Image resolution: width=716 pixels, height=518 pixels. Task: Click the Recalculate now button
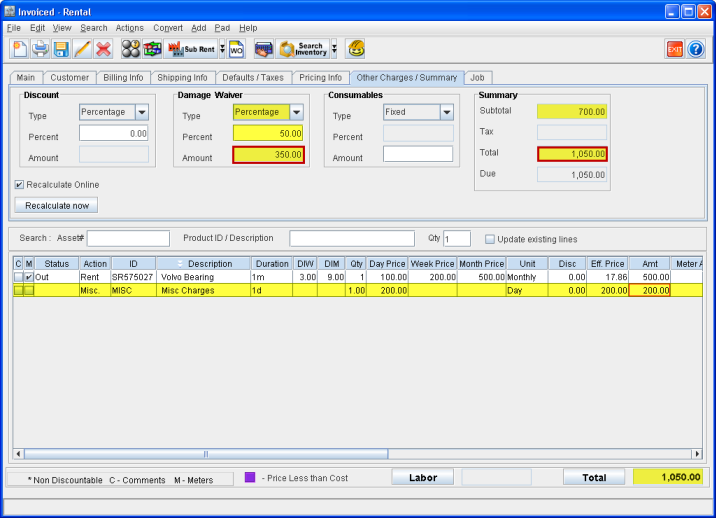pos(57,206)
